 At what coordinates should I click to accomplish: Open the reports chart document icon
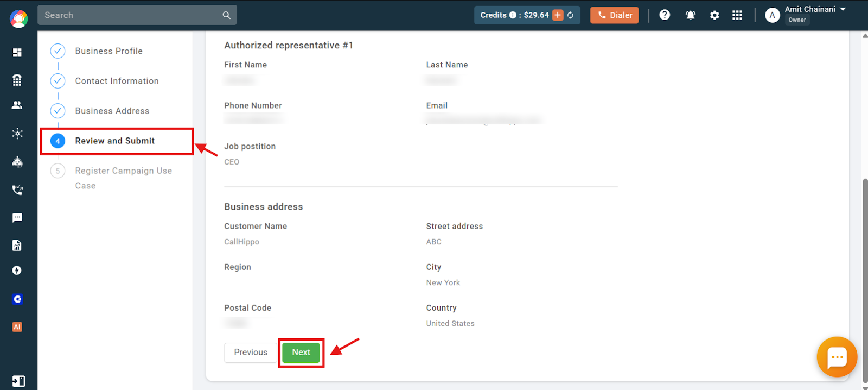[17, 246]
